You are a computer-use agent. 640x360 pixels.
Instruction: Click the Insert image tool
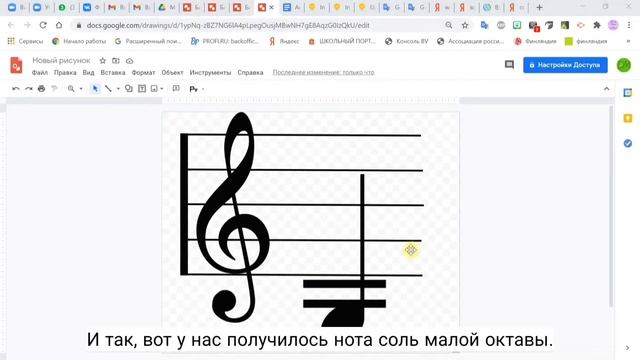click(x=154, y=89)
